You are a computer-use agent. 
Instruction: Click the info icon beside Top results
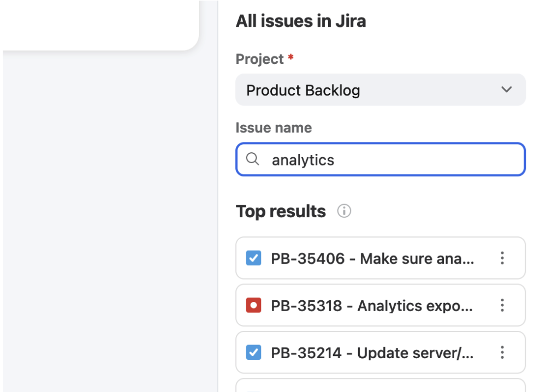pyautogui.click(x=344, y=211)
